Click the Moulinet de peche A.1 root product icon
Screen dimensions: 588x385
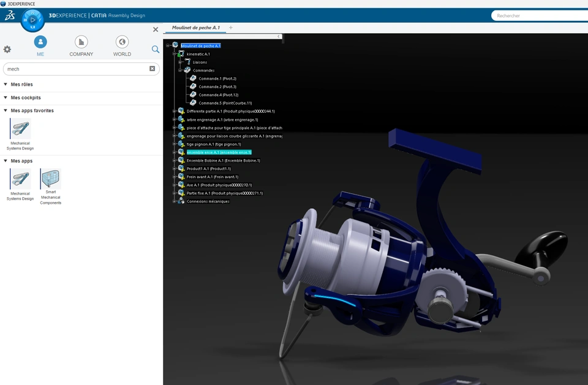tap(175, 45)
